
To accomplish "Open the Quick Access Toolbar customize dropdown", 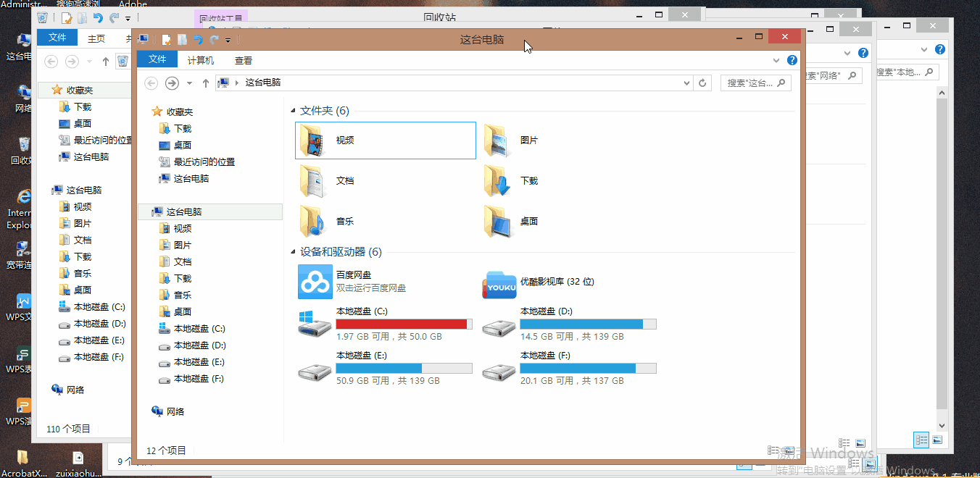I will [x=228, y=40].
